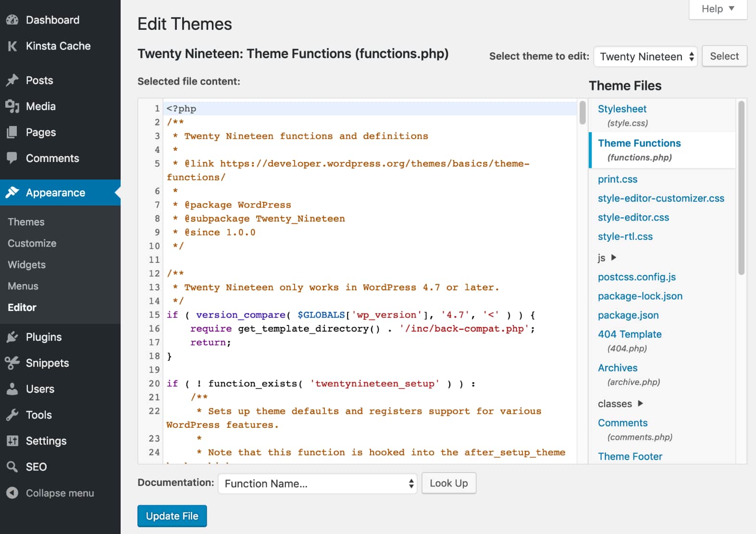Click the Tools wrench icon
756x534 pixels.
[x=12, y=415]
